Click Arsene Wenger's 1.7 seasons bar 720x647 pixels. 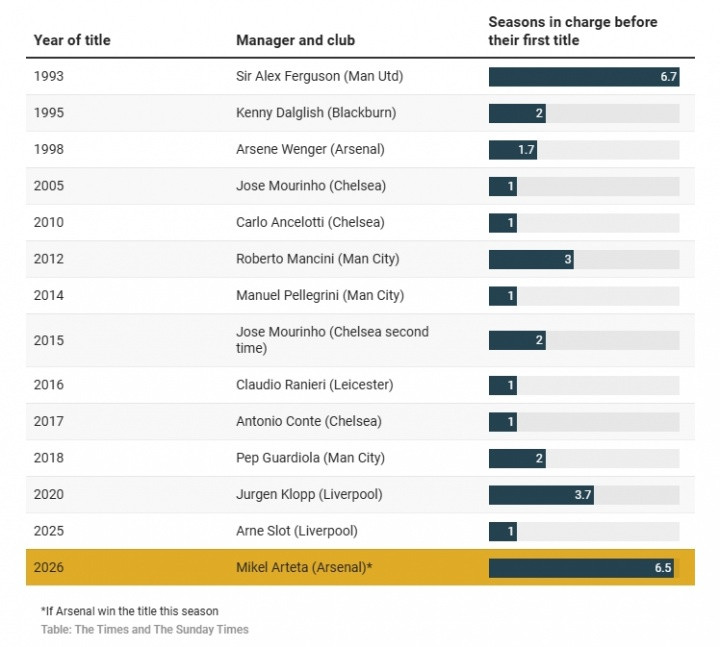click(513, 150)
